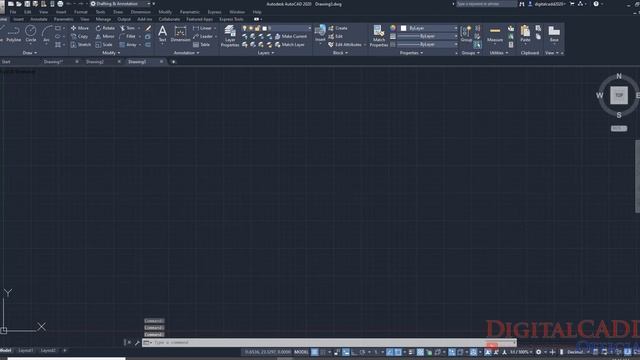The width and height of the screenshot is (640, 360).
Task: Choose the Stretch tool
Action: tap(81, 44)
